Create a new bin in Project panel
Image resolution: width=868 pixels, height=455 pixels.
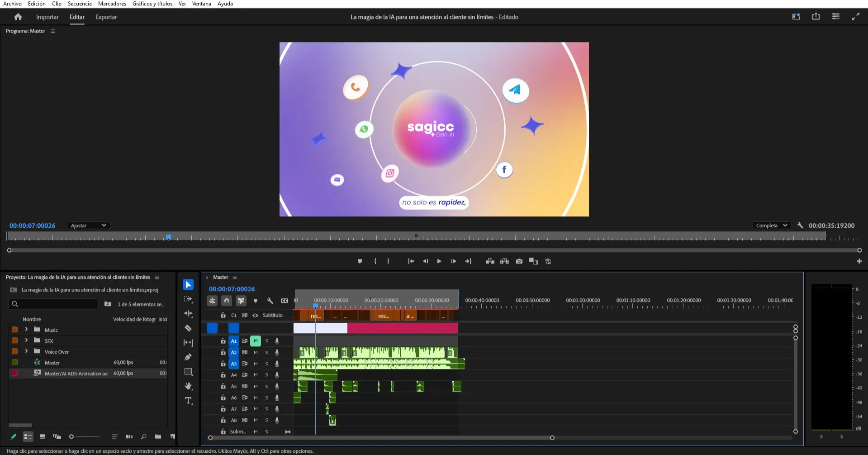coord(158,436)
